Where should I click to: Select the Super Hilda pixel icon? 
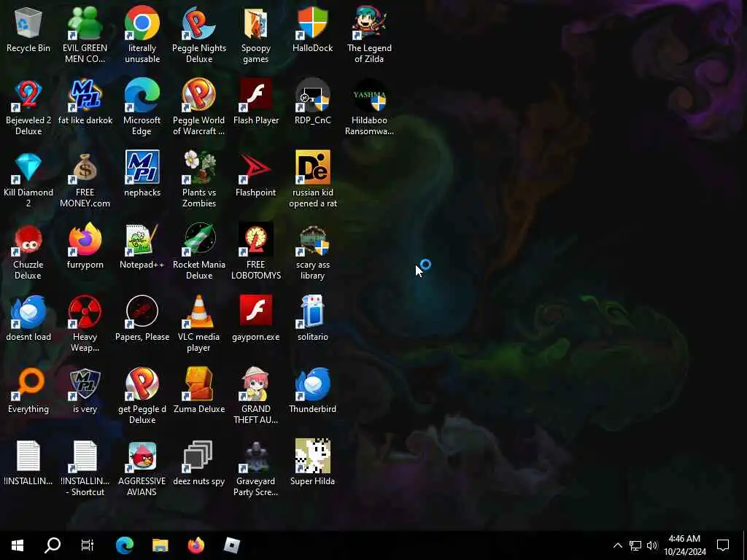click(x=312, y=463)
